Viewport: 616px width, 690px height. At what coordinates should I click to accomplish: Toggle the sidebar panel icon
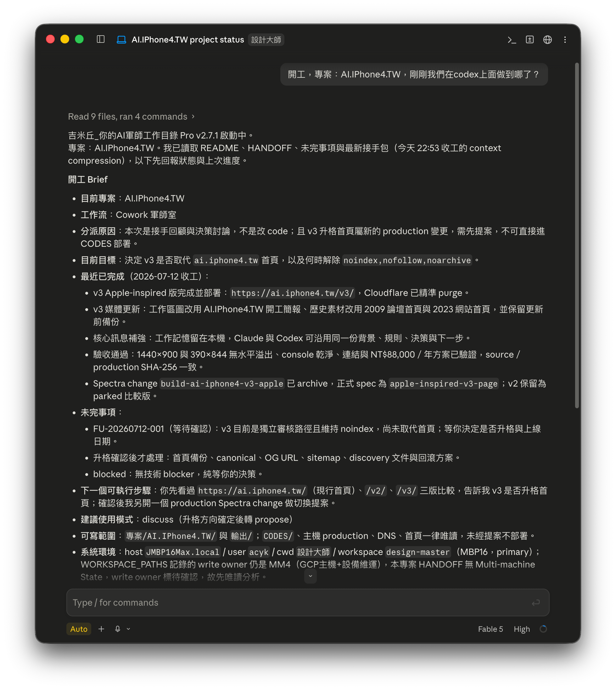[101, 39]
